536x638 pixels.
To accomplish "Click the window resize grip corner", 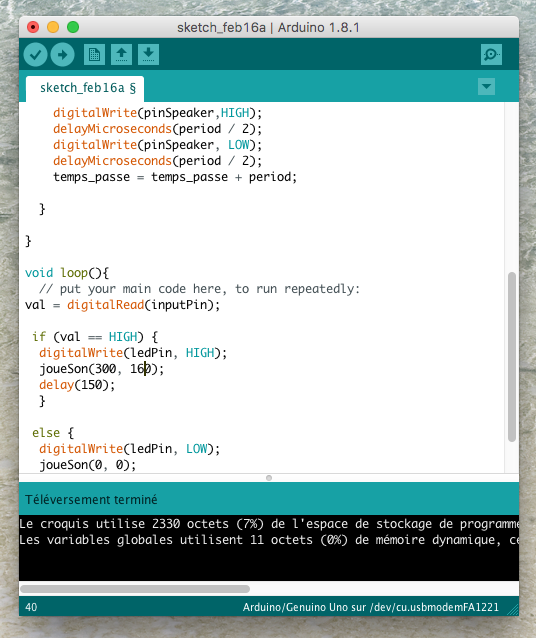I will click(513, 610).
